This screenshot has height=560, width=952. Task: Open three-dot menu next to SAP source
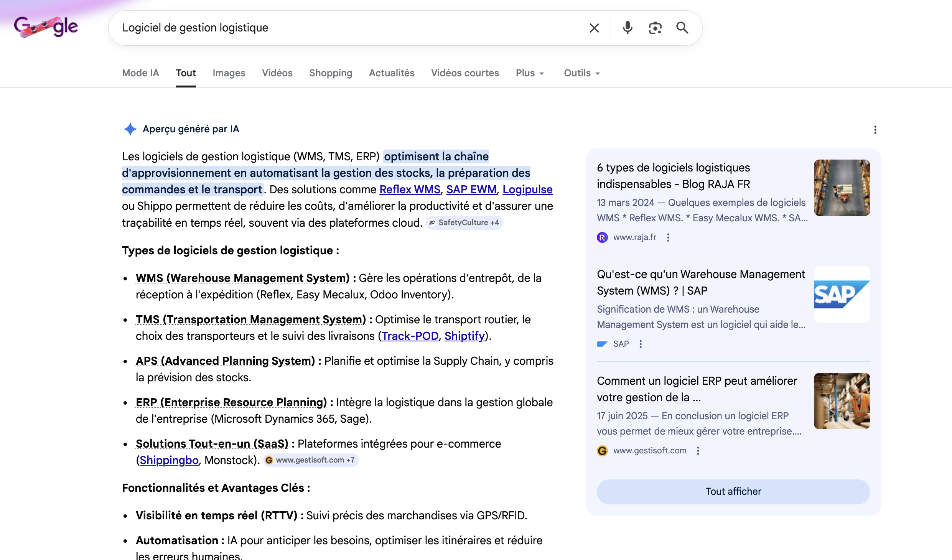tap(641, 344)
